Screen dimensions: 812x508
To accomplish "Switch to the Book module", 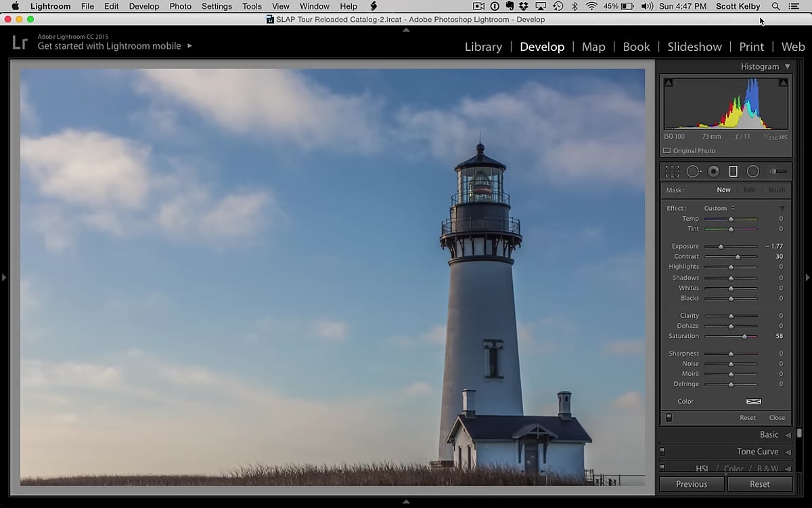I will tap(636, 47).
